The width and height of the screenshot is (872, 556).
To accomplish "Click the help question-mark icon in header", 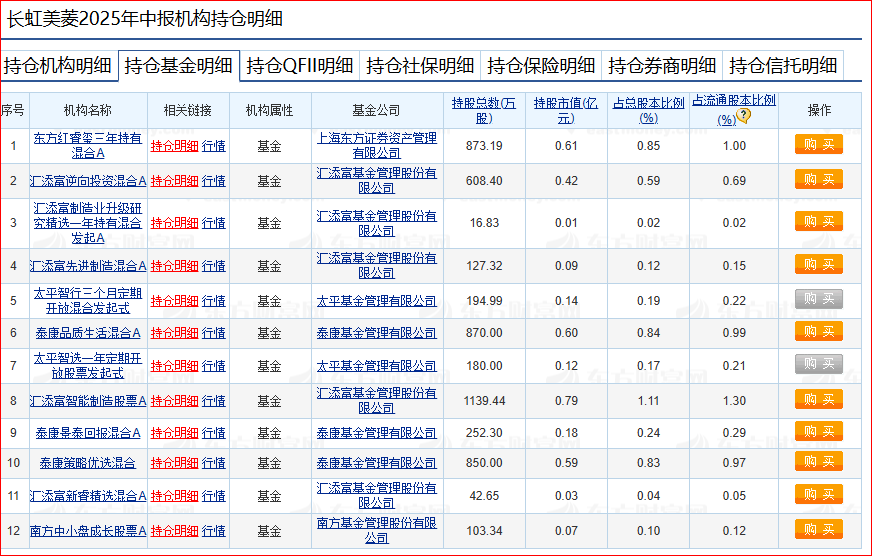I will point(744,116).
